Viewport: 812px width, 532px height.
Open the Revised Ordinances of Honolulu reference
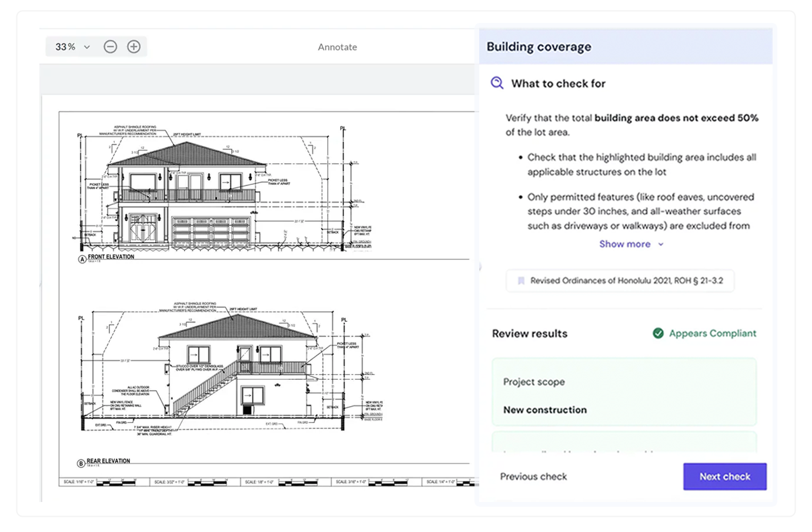tap(620, 281)
